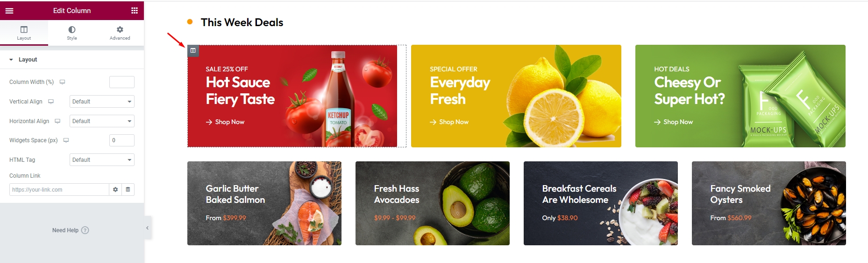Collapse the Elementor side panel
The width and height of the screenshot is (868, 263).
[x=147, y=228]
